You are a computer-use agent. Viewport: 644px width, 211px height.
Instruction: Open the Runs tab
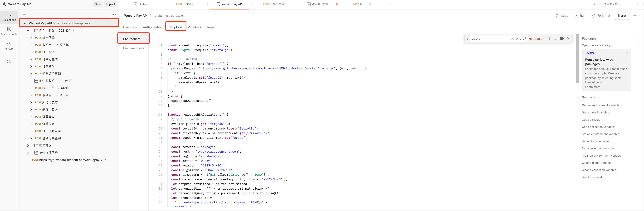point(211,27)
